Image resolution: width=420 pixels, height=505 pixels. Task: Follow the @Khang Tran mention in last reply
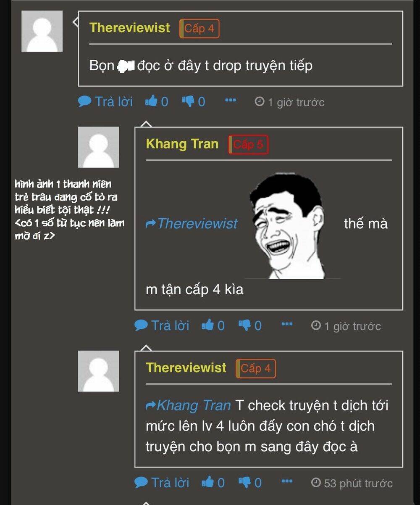tap(188, 405)
